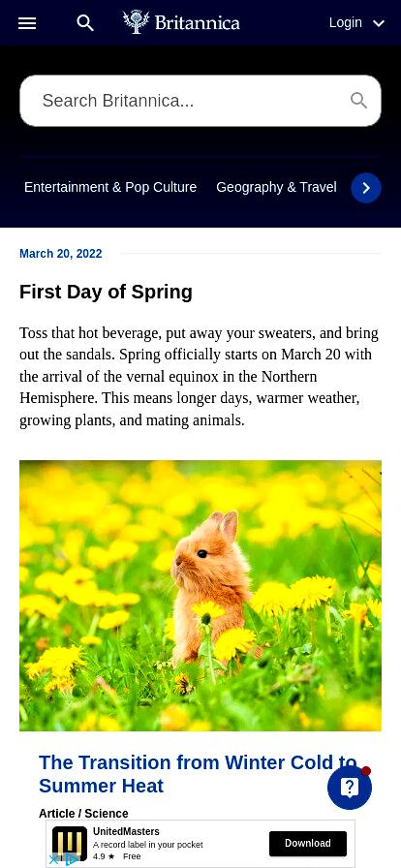Click the magnifier inside the search box
Viewport: 401px width, 868px height.
pos(359,100)
